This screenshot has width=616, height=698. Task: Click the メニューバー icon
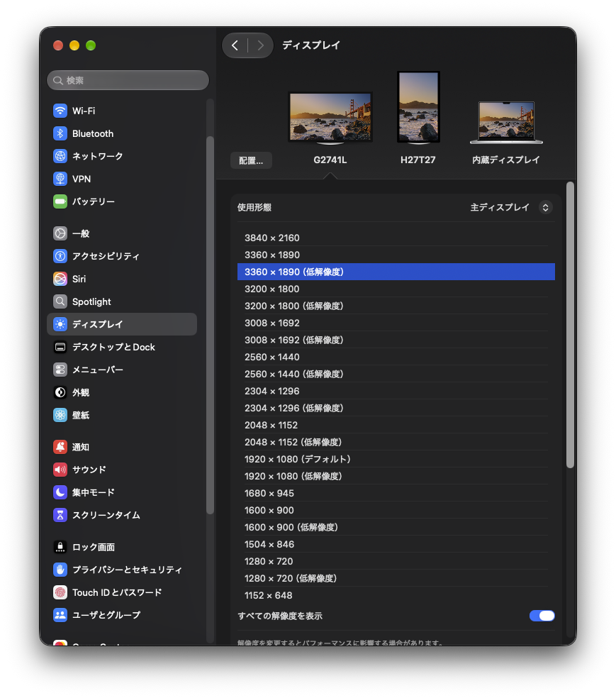pyautogui.click(x=60, y=370)
